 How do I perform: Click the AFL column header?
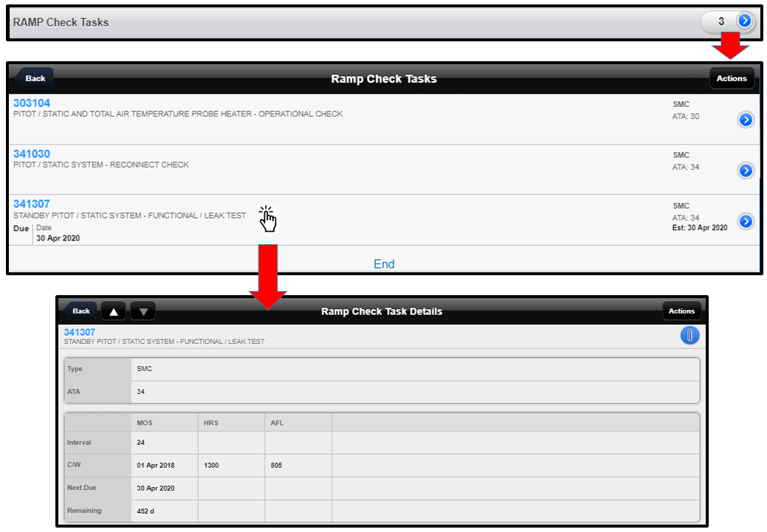[277, 423]
